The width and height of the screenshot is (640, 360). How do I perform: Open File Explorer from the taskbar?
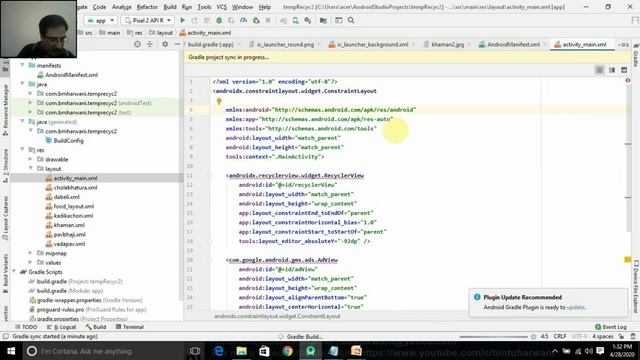pyautogui.click(x=242, y=351)
